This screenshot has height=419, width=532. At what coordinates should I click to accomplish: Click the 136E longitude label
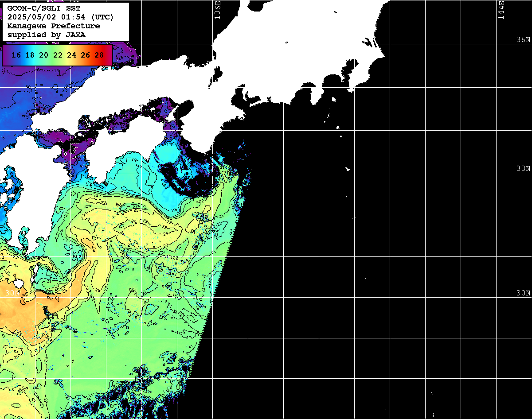pos(218,10)
